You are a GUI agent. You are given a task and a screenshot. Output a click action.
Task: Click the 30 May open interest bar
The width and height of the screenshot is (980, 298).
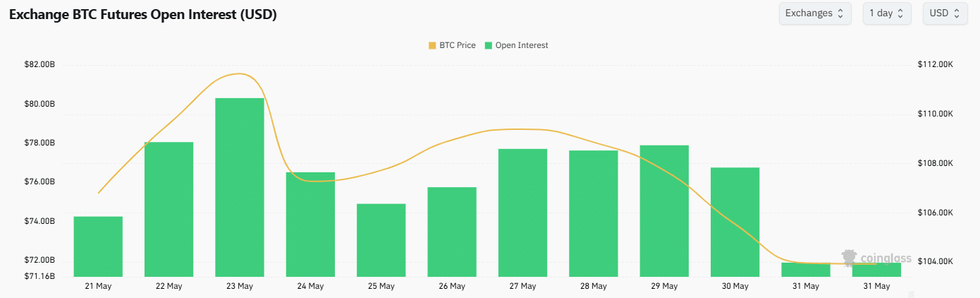[735, 222]
